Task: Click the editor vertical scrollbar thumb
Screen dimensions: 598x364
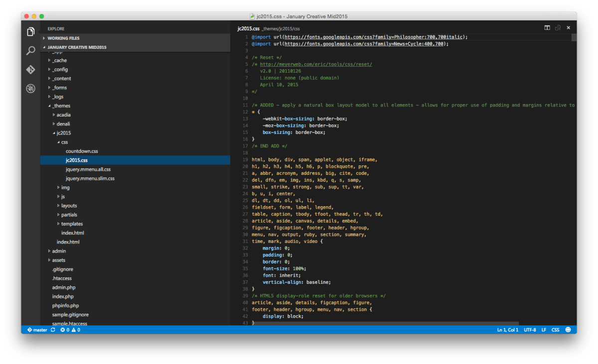Action: [574, 37]
